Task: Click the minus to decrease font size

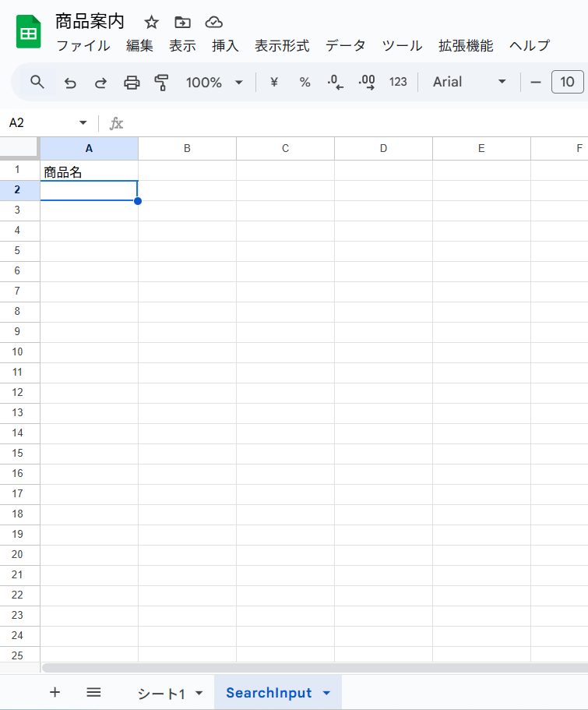Action: [x=536, y=82]
